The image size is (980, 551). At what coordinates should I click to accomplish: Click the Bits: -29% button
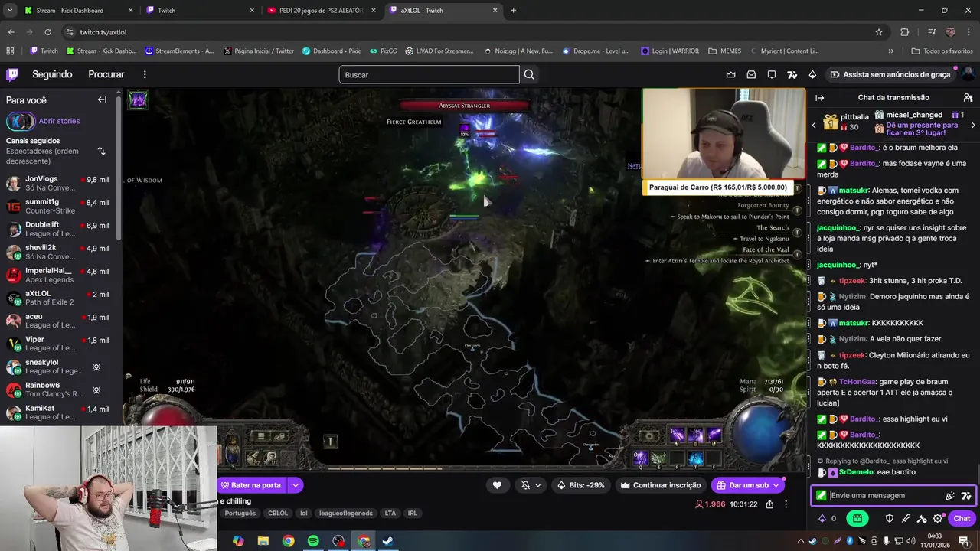[x=581, y=485]
